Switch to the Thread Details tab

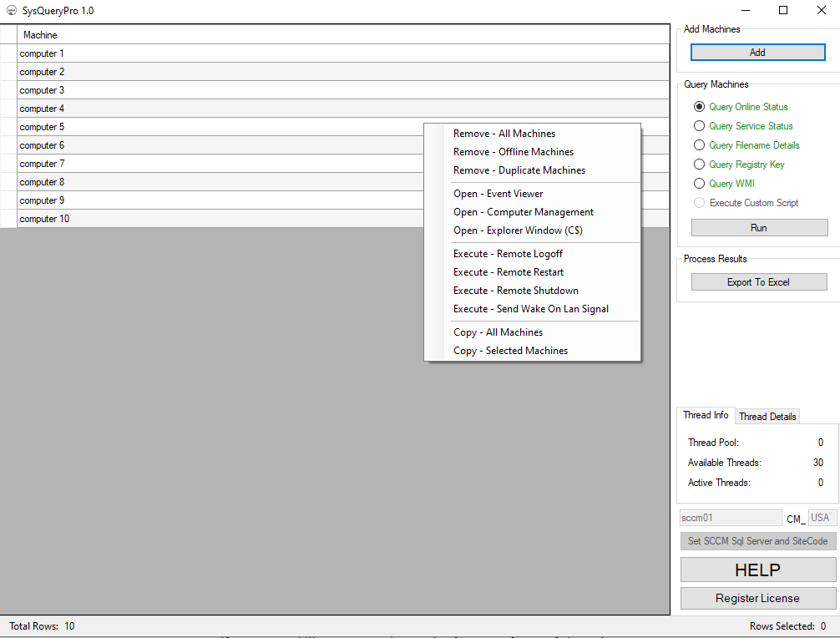pos(767,416)
